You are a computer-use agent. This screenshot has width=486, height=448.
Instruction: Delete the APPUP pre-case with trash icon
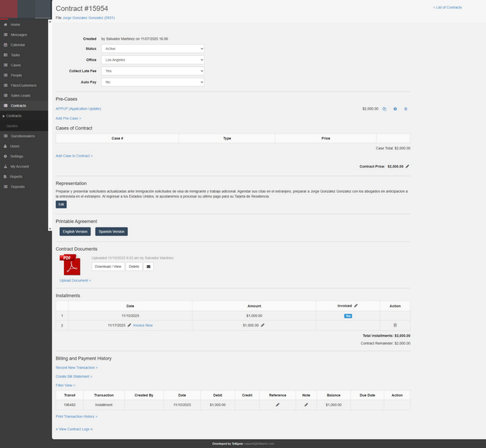[405, 109]
